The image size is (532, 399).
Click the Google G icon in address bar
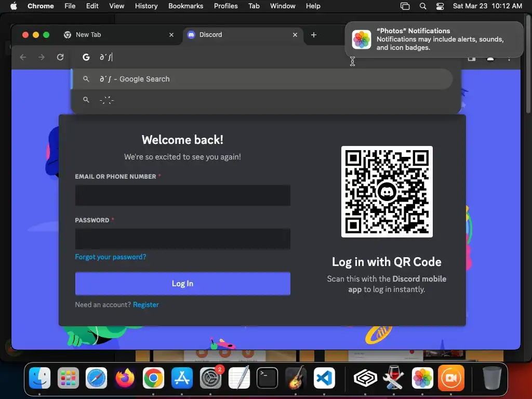tap(86, 57)
